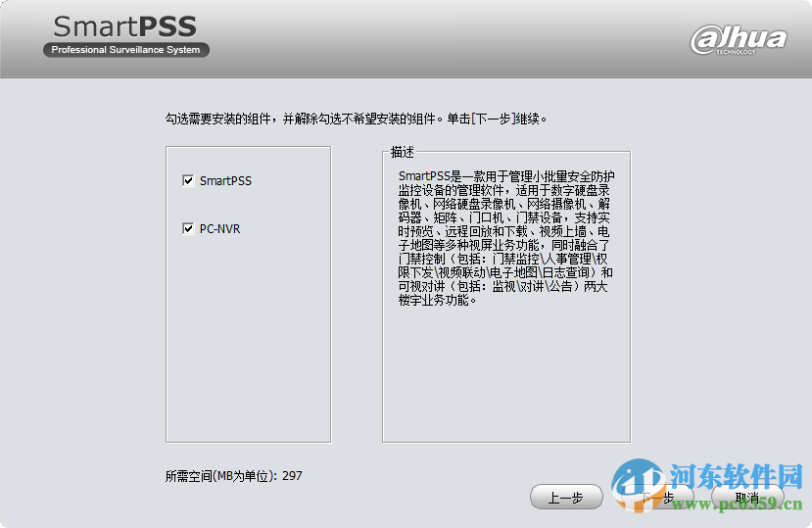
Task: Click the 描述 description group label
Action: pyautogui.click(x=403, y=152)
